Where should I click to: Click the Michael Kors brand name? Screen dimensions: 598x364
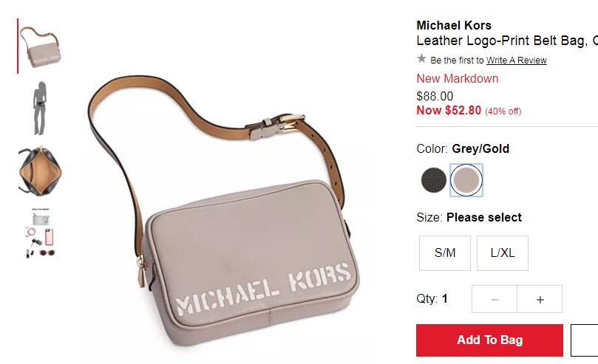coord(454,26)
